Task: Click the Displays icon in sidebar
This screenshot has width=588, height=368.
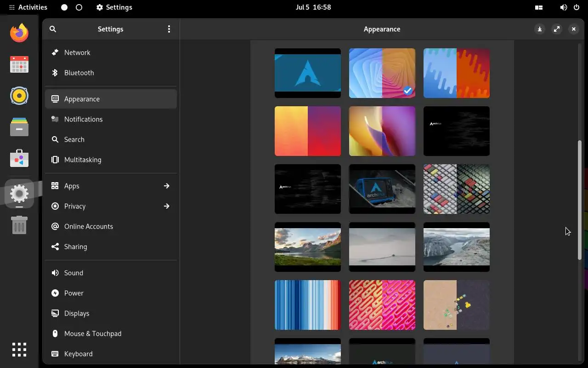Action: tap(55, 313)
